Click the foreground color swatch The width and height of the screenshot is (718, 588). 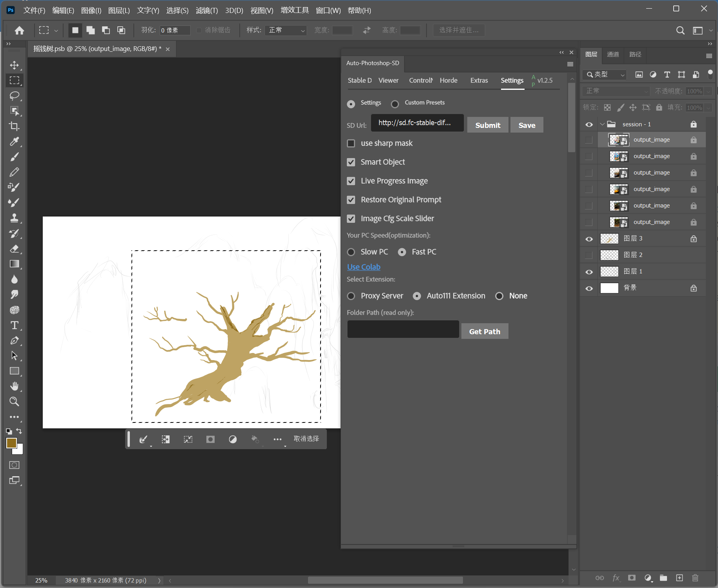pos(11,443)
